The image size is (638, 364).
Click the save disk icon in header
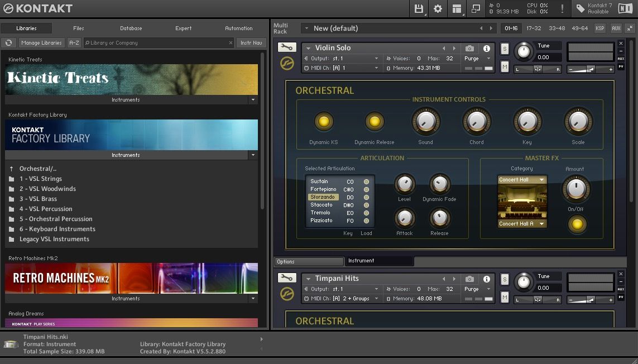point(419,9)
